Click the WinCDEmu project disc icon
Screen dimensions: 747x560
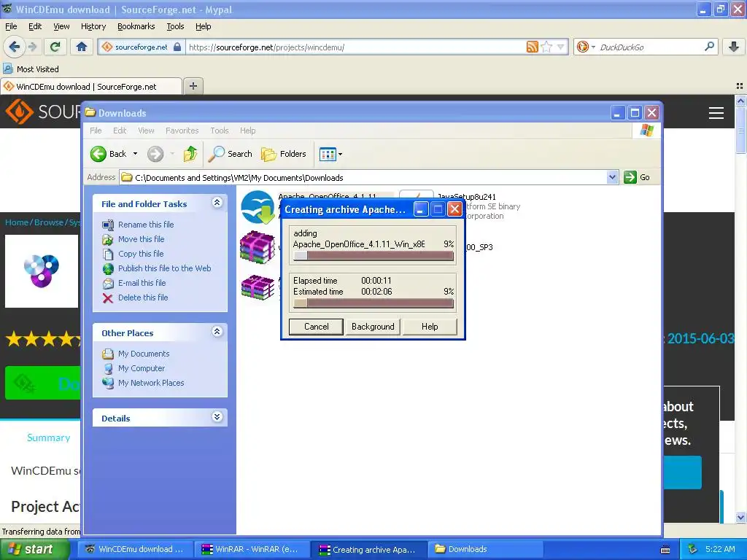tap(42, 271)
